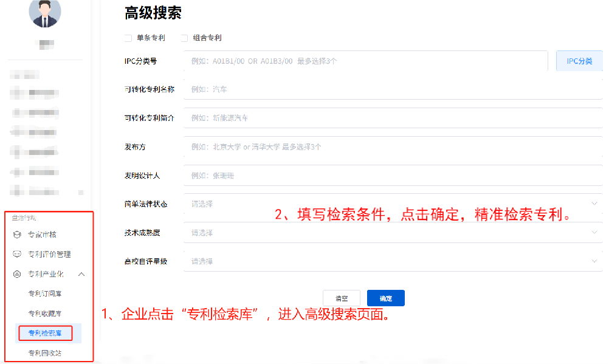609x364 pixels.
Task: Open the IPC分类 classification picker
Action: click(579, 61)
